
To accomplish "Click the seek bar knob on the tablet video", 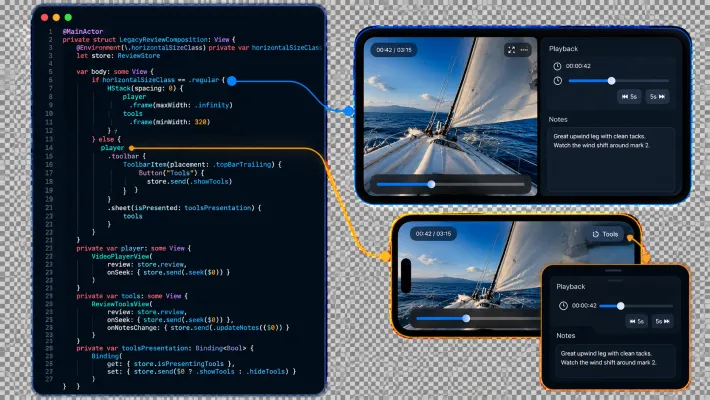I will tap(432, 184).
